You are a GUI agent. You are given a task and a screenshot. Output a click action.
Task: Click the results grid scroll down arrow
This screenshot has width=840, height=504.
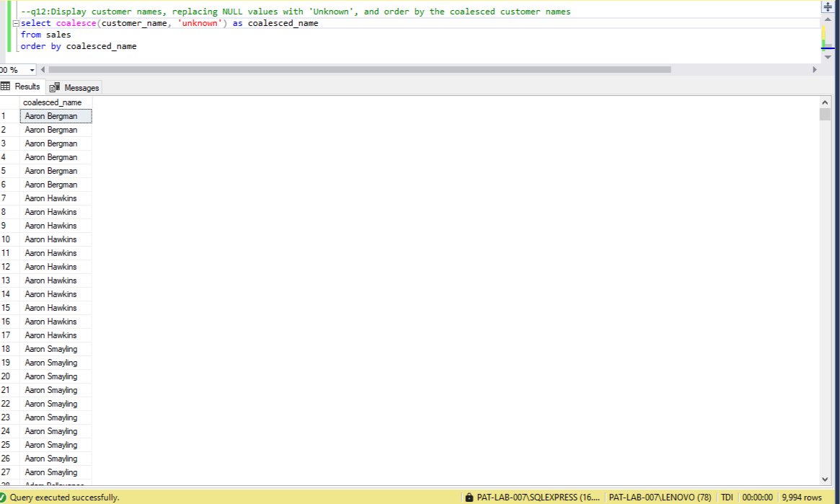tap(824, 479)
